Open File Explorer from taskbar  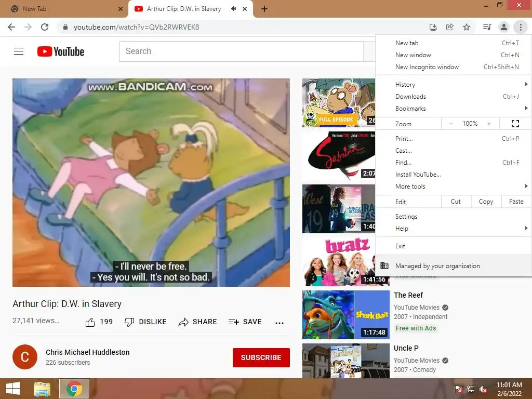pyautogui.click(x=42, y=389)
